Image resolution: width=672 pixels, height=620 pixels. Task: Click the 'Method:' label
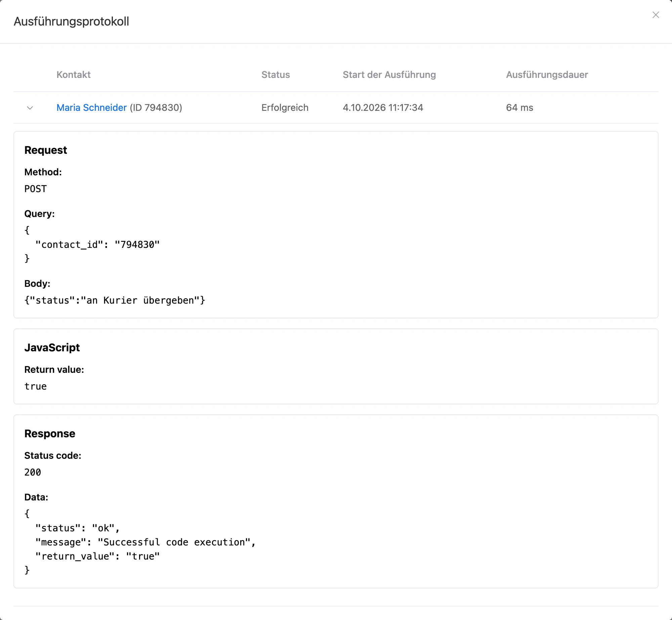point(43,172)
